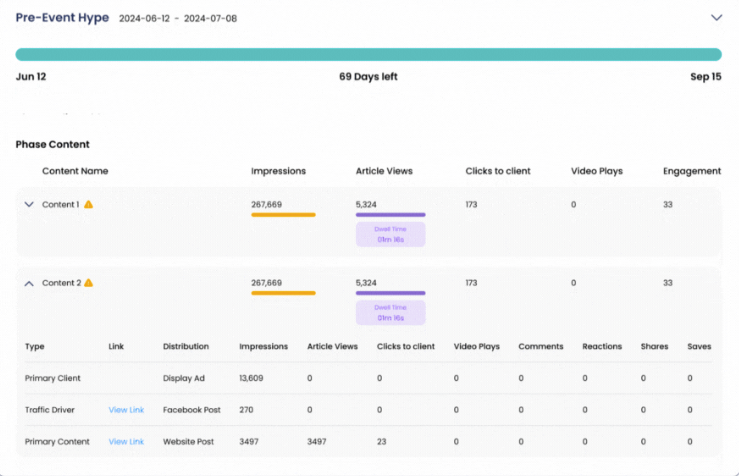Open View Link for Facebook Post
This screenshot has width=739, height=476.
(x=126, y=410)
